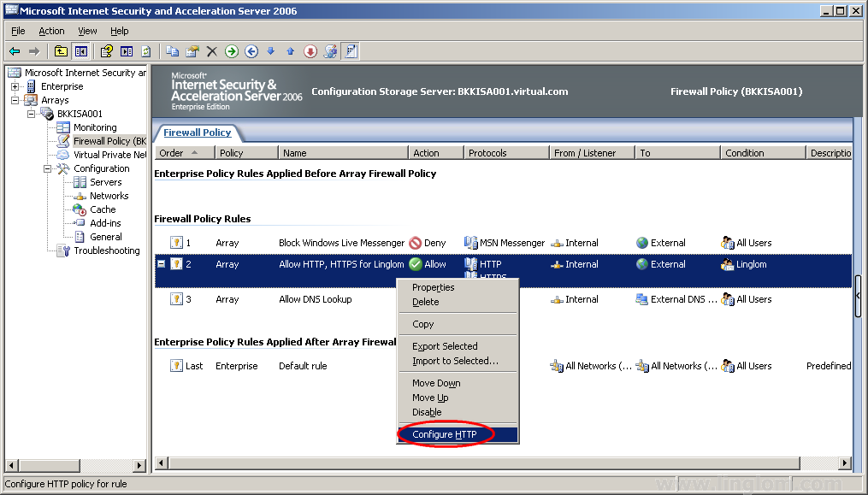The image size is (868, 495).
Task: Select Monitoring in the console tree
Action: tap(95, 127)
